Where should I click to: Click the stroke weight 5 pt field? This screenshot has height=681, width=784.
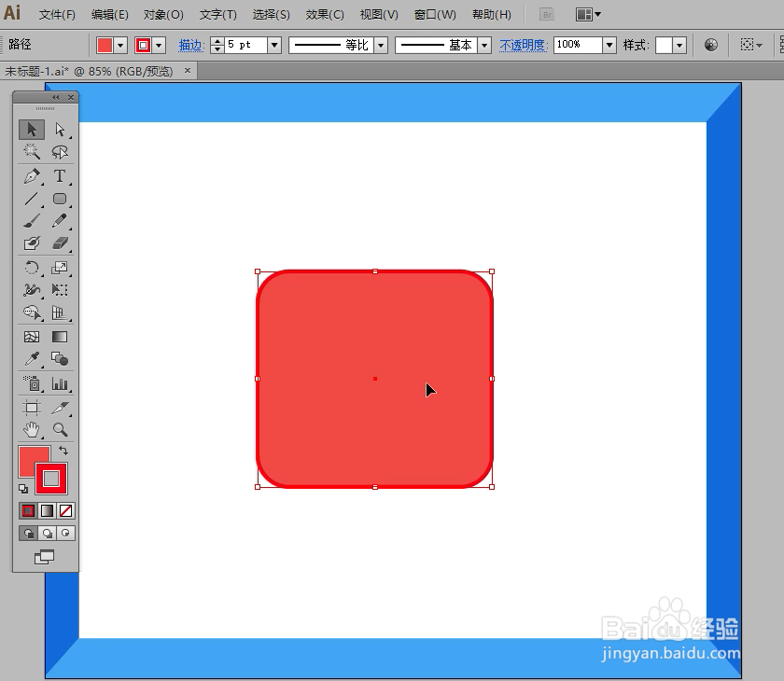[x=246, y=45]
